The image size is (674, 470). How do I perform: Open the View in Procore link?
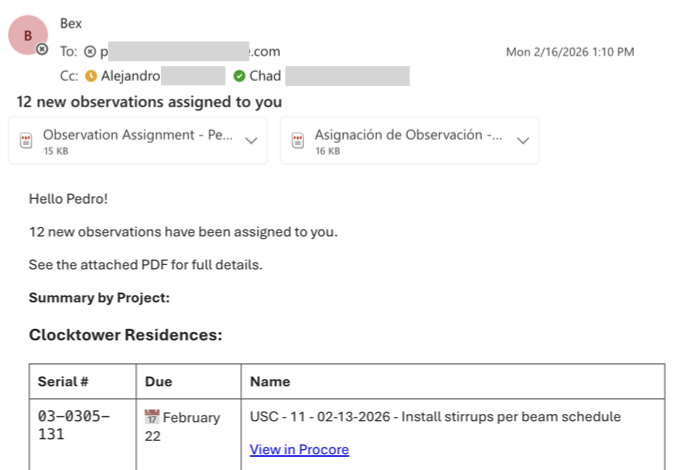299,450
